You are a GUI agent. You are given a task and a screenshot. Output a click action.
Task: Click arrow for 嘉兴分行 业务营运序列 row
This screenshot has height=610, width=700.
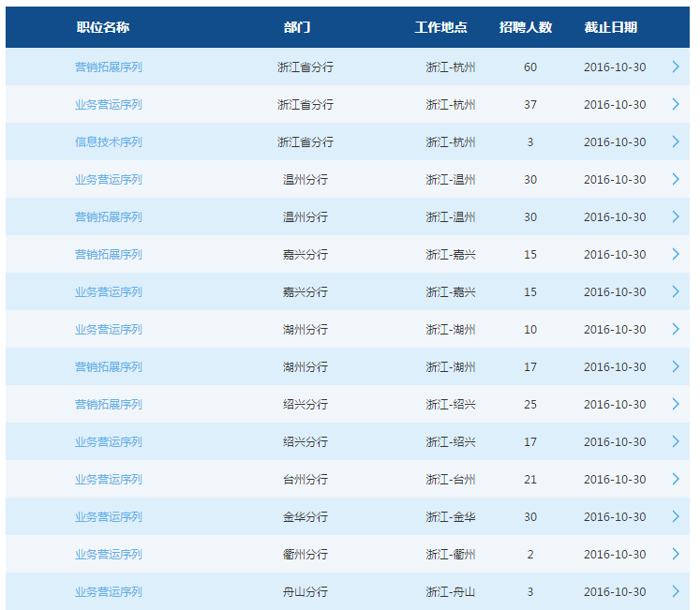coord(675,292)
